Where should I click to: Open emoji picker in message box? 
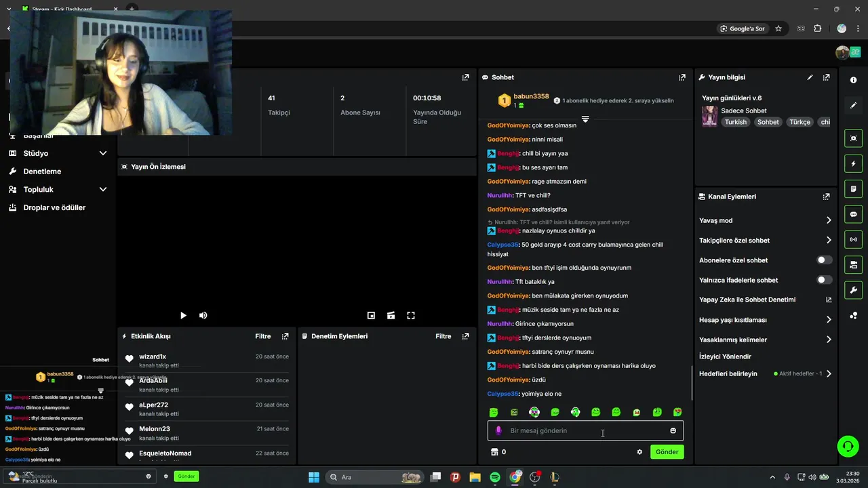click(x=673, y=430)
